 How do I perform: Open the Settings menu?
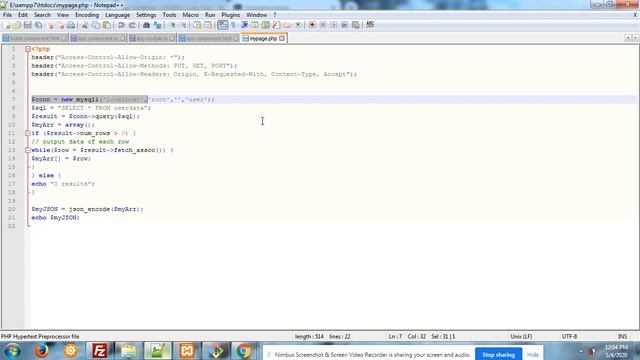pyautogui.click(x=146, y=15)
